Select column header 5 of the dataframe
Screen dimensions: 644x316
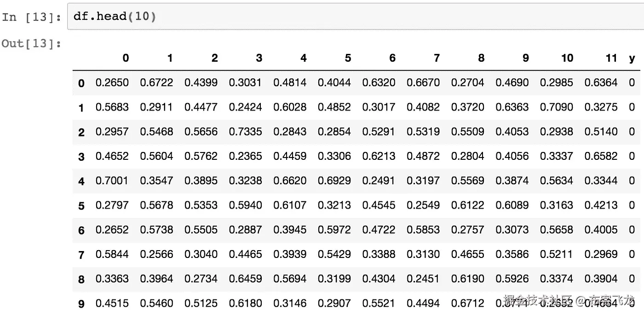coord(348,58)
